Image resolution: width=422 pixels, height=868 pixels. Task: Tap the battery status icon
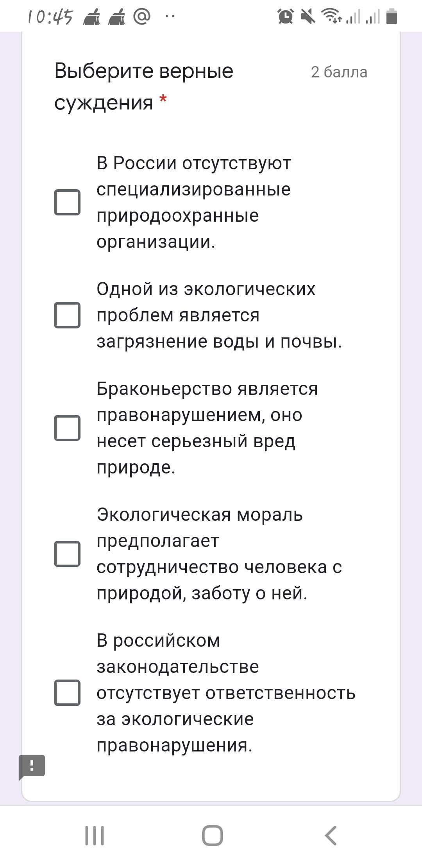(x=392, y=17)
